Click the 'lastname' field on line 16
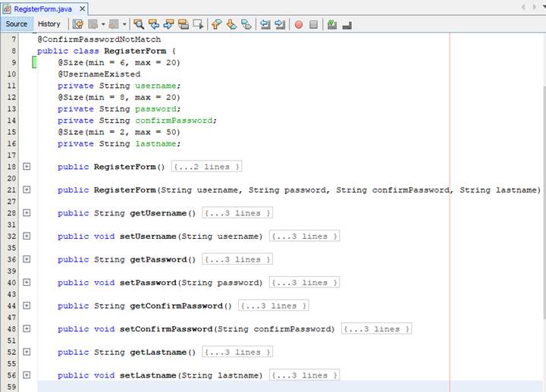Image resolution: width=546 pixels, height=392 pixels. click(x=155, y=144)
